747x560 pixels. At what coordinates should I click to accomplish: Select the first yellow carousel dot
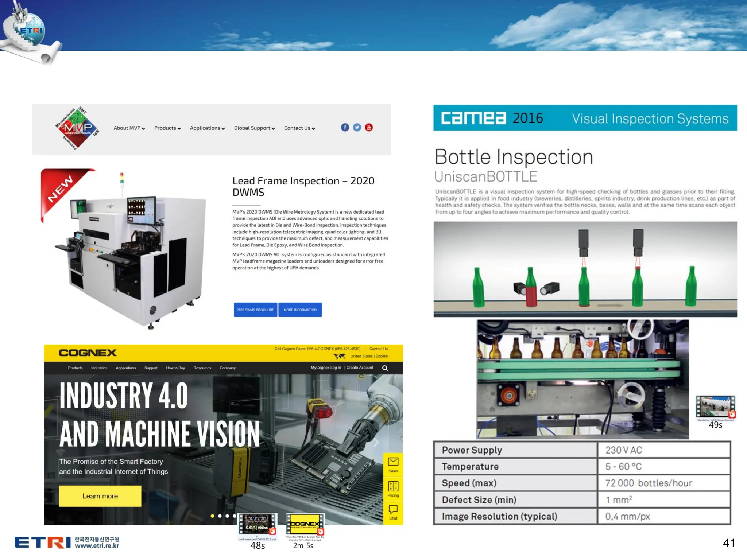click(x=212, y=516)
